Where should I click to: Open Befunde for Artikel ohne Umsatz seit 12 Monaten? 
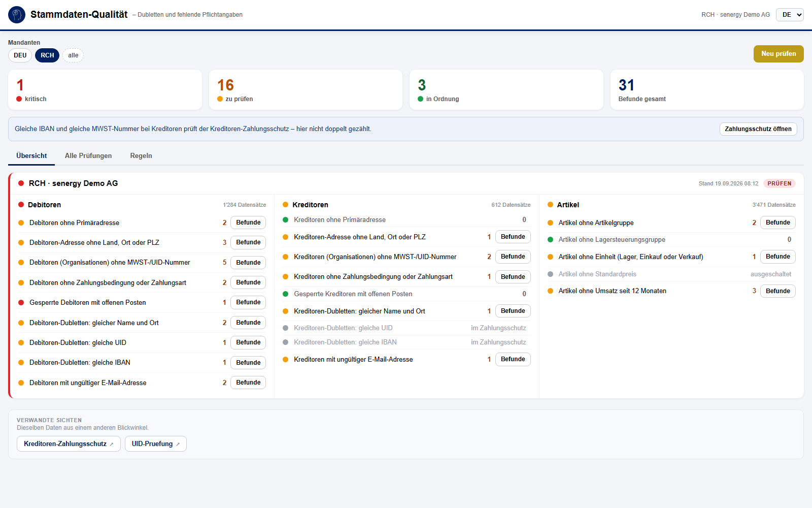tap(778, 291)
